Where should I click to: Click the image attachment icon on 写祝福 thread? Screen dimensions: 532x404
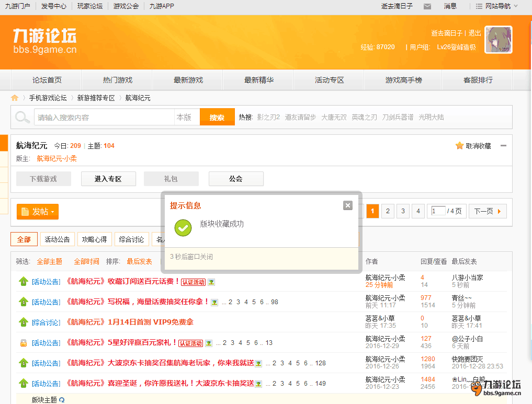click(214, 302)
